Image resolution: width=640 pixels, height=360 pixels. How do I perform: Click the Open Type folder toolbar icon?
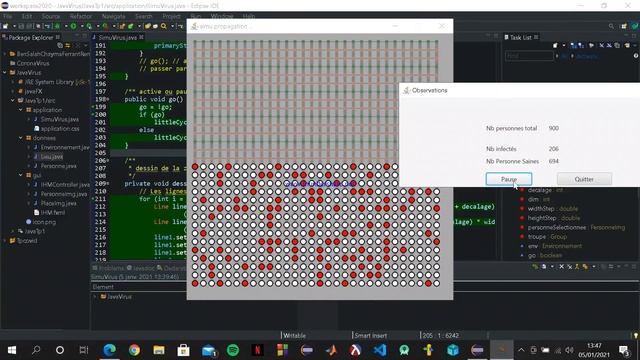coord(148,26)
